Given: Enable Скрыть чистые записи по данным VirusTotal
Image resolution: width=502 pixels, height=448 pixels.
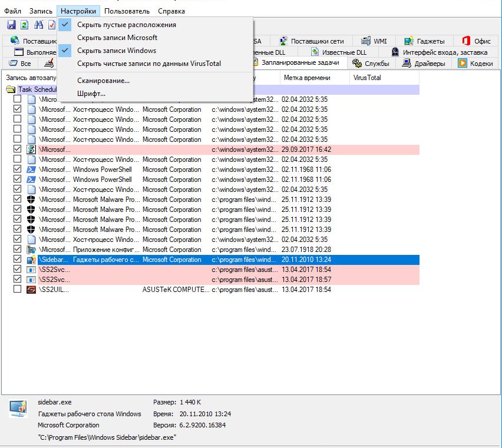Looking at the screenshot, I should tap(156, 64).
